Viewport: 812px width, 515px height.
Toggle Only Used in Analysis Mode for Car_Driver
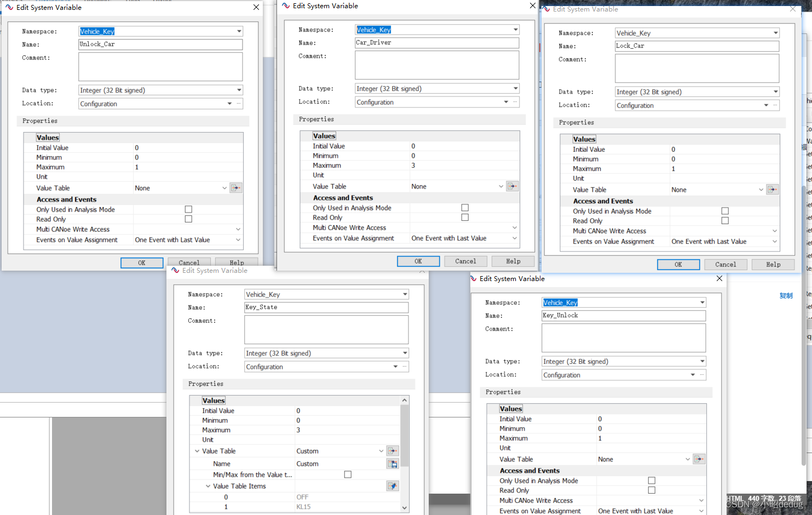click(x=465, y=208)
